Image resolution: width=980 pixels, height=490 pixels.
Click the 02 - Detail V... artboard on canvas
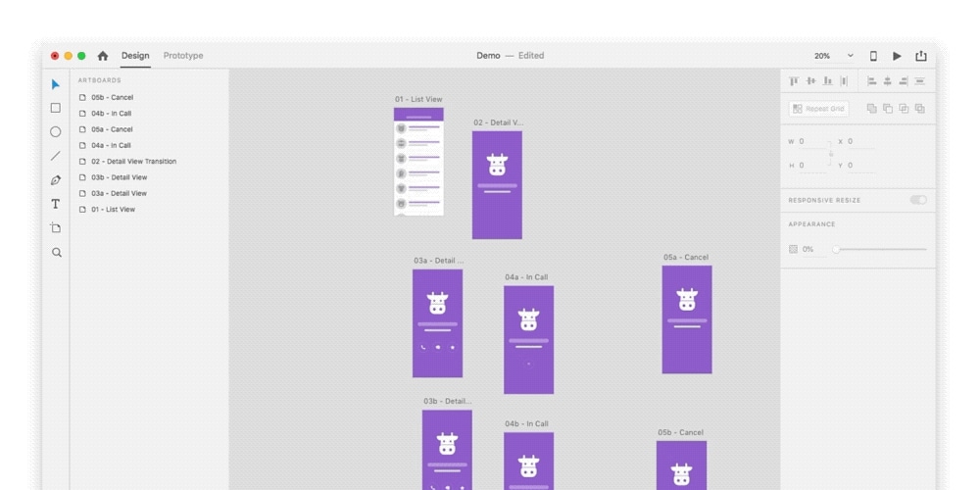(x=497, y=185)
